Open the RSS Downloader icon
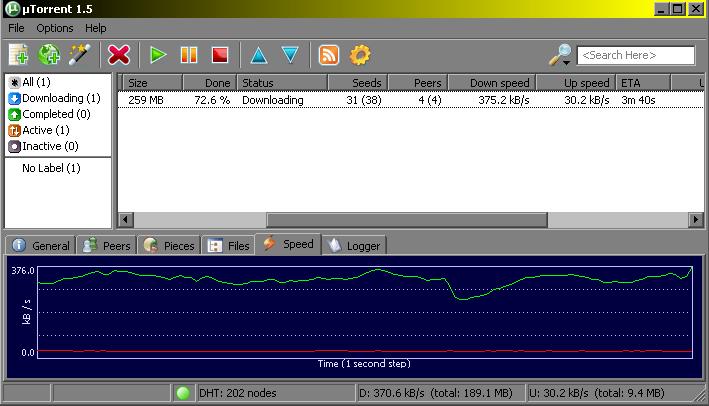This screenshot has width=709, height=406. tap(329, 55)
